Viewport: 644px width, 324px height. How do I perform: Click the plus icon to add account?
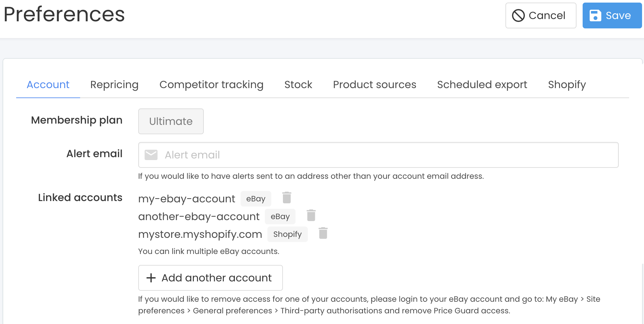click(x=151, y=278)
